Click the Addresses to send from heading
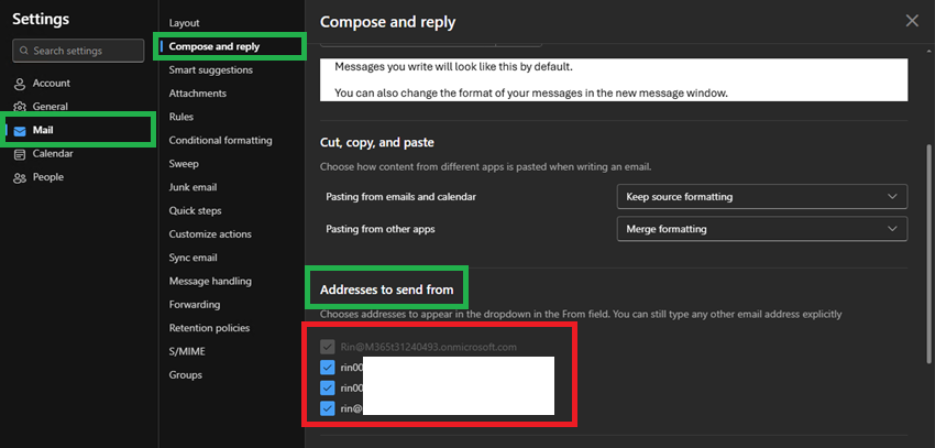Image resolution: width=936 pixels, height=448 pixels. [387, 290]
